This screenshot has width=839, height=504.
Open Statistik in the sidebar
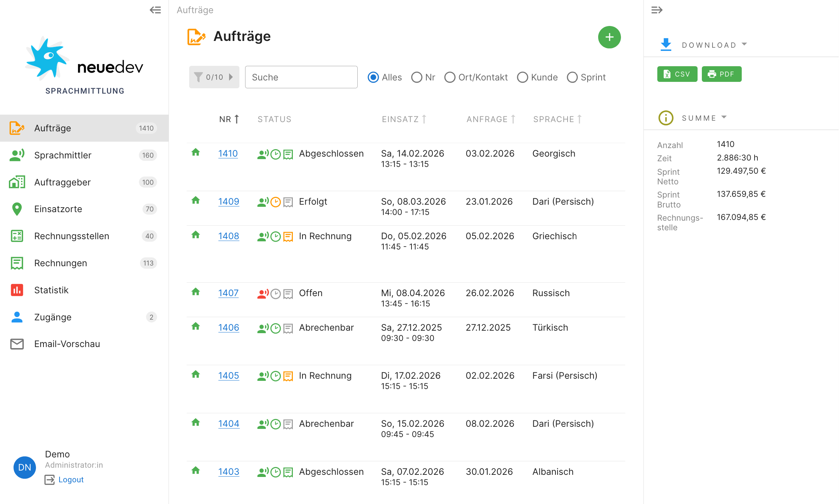pos(84,290)
